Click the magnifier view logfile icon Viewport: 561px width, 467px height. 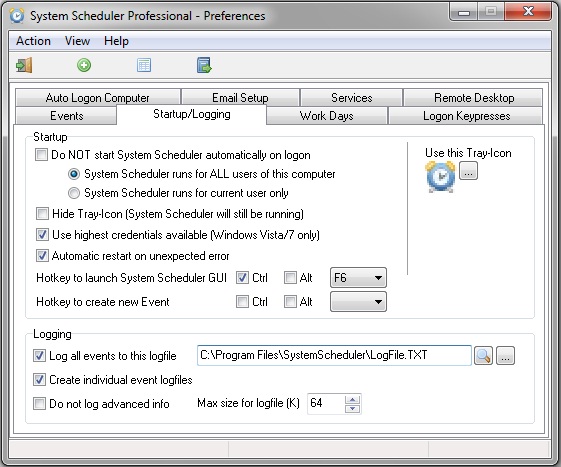tap(483, 355)
